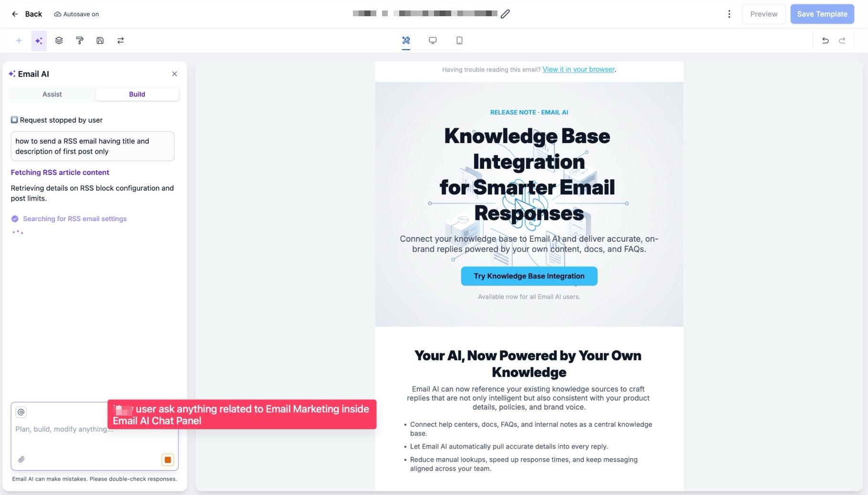Switch to desktop preview view
868x495 pixels.
433,41
